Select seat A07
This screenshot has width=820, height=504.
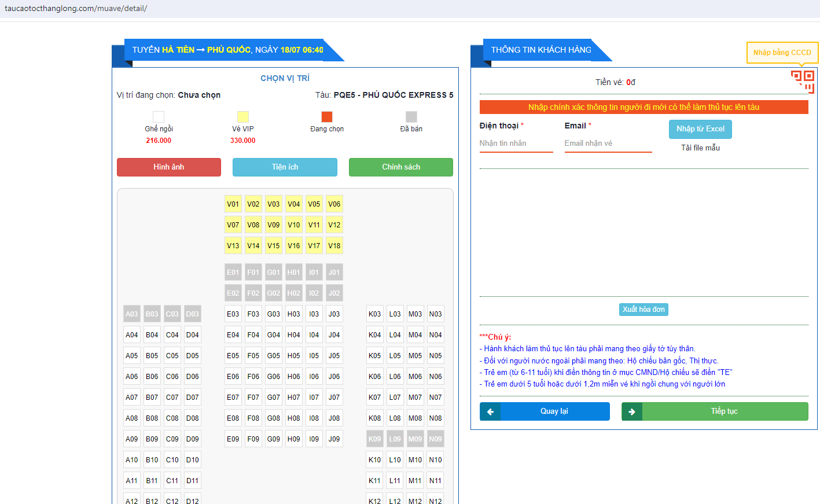(132, 398)
